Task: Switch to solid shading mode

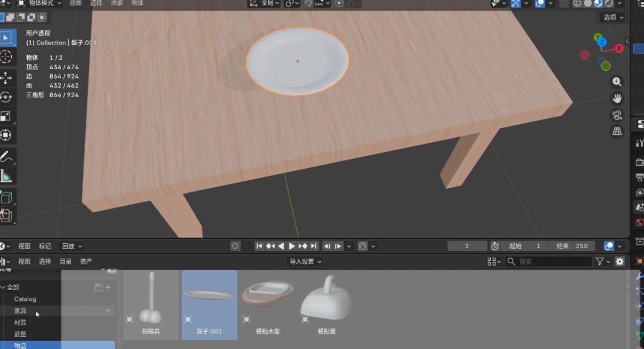Action: coord(588,3)
